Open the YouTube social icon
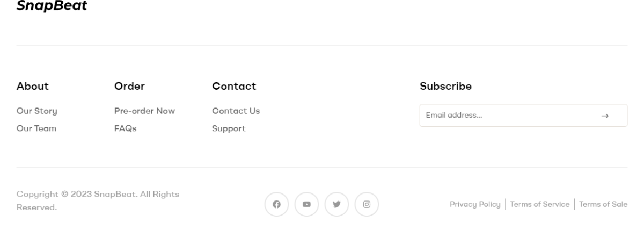 (307, 204)
